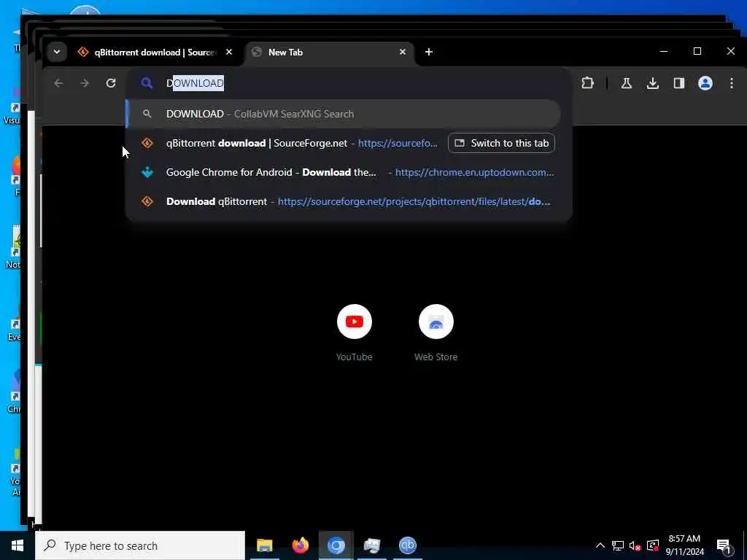This screenshot has width=747, height=560.
Task: Close the qBittorrent download tab
Action: [229, 52]
